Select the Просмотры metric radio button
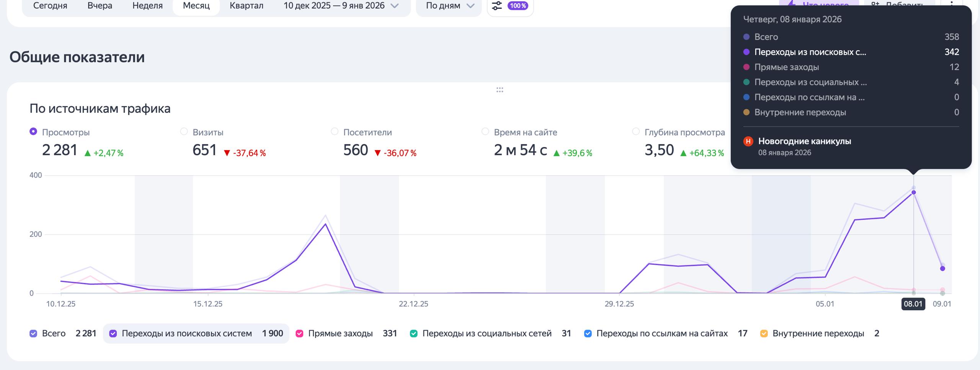 point(33,131)
